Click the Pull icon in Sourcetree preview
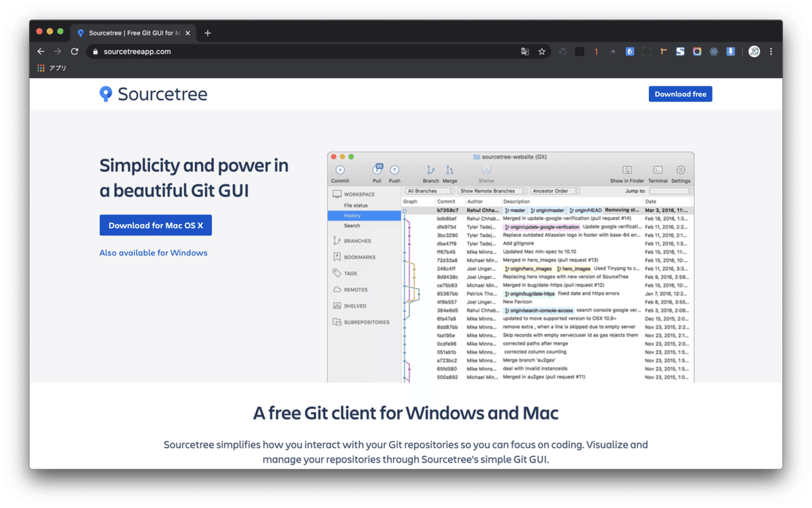 [x=377, y=169]
